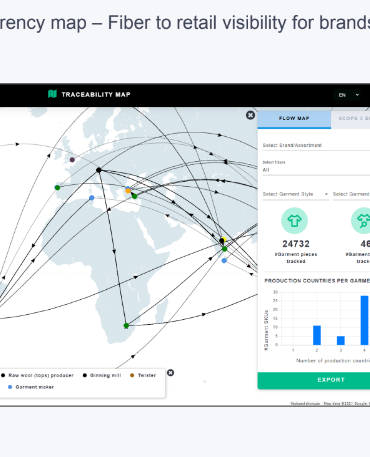This screenshot has width=370, height=457.
Task: Select the yellow node near India
Action: point(224,239)
